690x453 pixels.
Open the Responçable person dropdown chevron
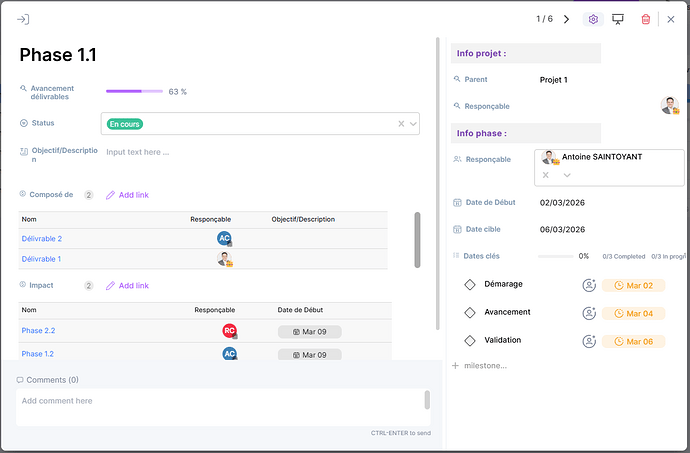point(567,175)
